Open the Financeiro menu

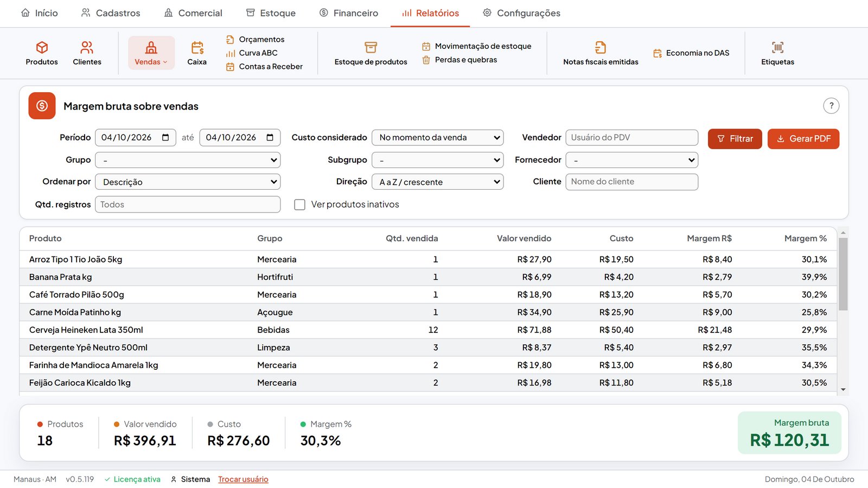348,13
